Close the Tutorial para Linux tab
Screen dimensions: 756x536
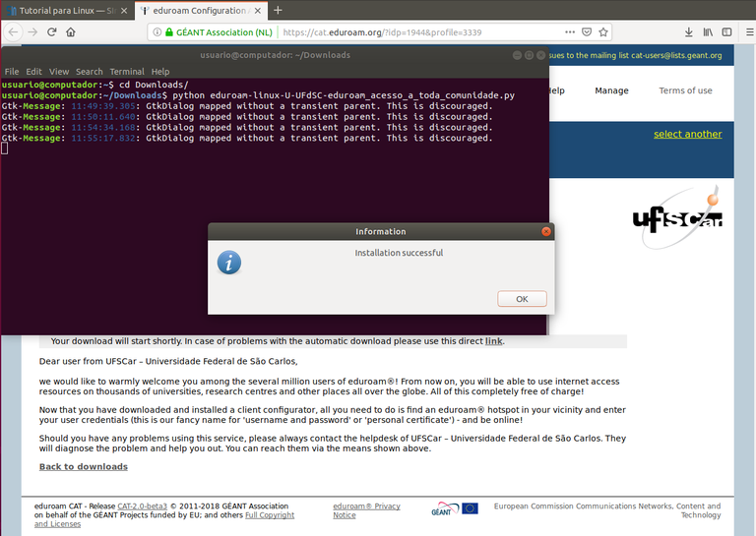click(x=124, y=11)
